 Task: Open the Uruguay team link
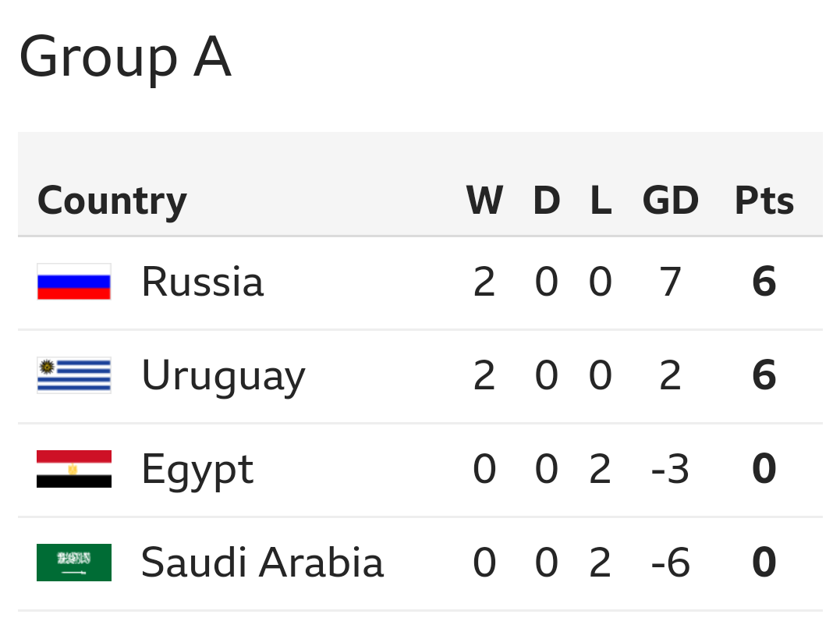click(223, 375)
